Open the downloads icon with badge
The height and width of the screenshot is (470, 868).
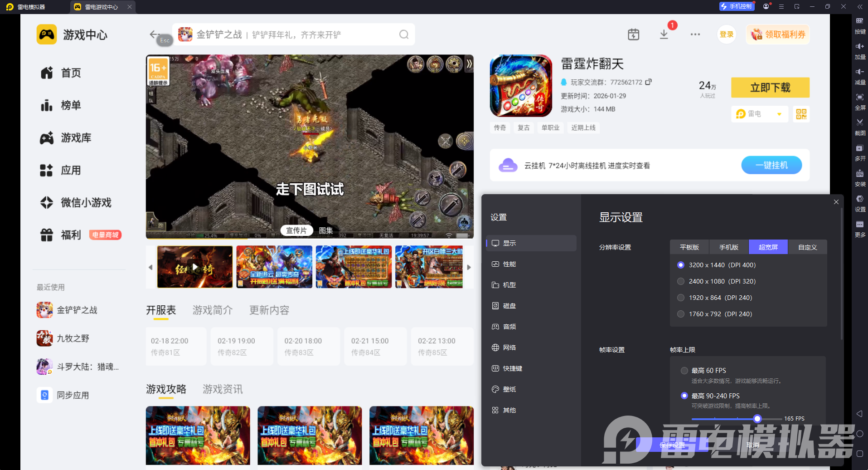(x=664, y=34)
